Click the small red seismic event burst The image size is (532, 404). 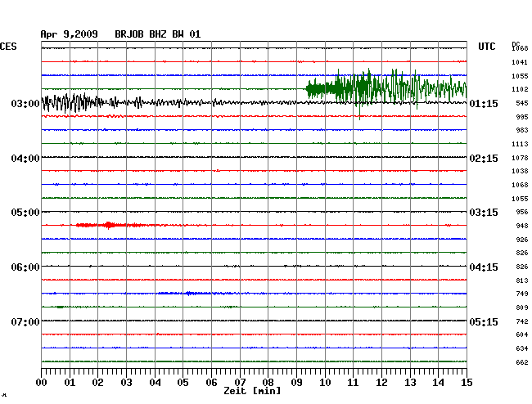(x=112, y=225)
